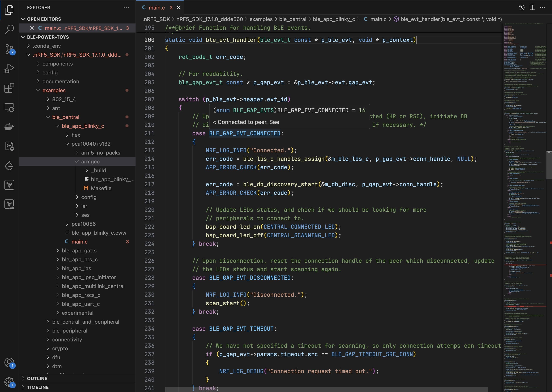Open the Accounts icon in activity bar
The height and width of the screenshot is (392, 552).
(x=9, y=362)
